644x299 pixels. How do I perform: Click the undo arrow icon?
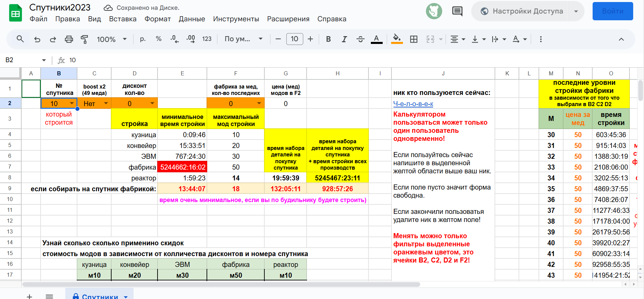pos(37,39)
